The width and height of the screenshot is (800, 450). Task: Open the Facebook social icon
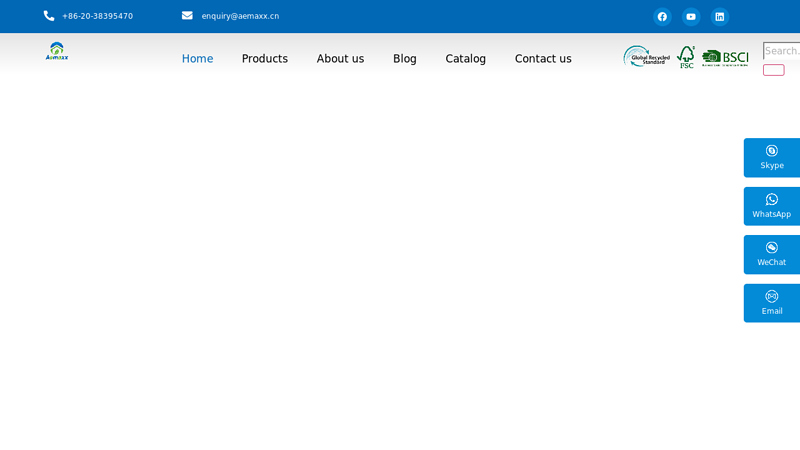coord(662,17)
